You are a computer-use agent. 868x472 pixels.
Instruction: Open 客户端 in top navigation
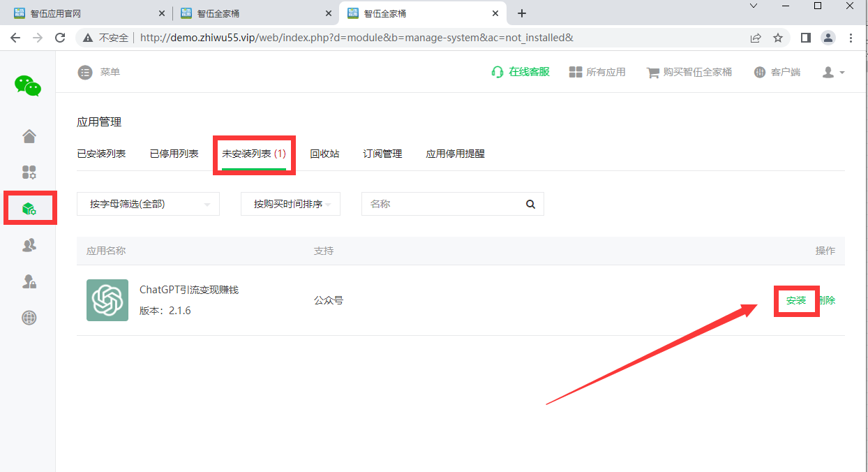(777, 72)
